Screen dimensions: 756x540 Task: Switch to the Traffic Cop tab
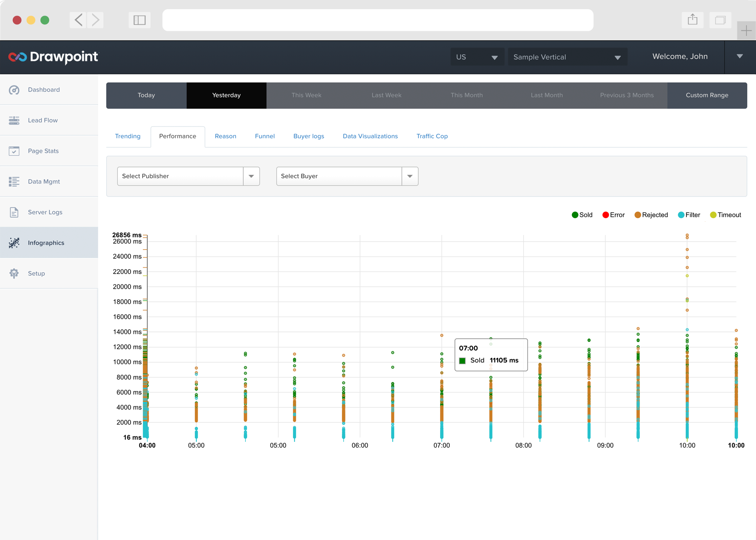(432, 136)
